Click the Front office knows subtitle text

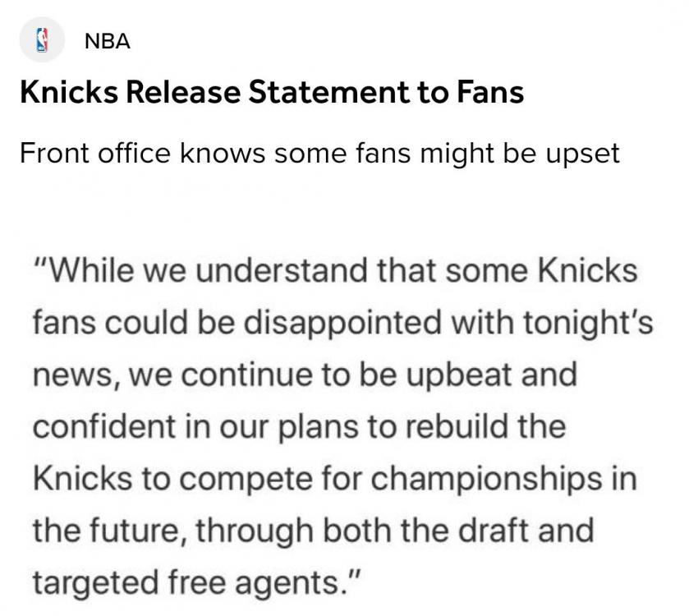[319, 153]
